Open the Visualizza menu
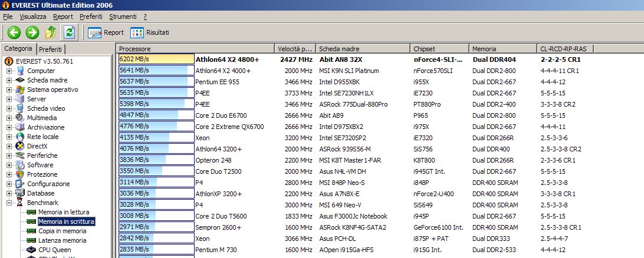The image size is (644, 258). 33,17
